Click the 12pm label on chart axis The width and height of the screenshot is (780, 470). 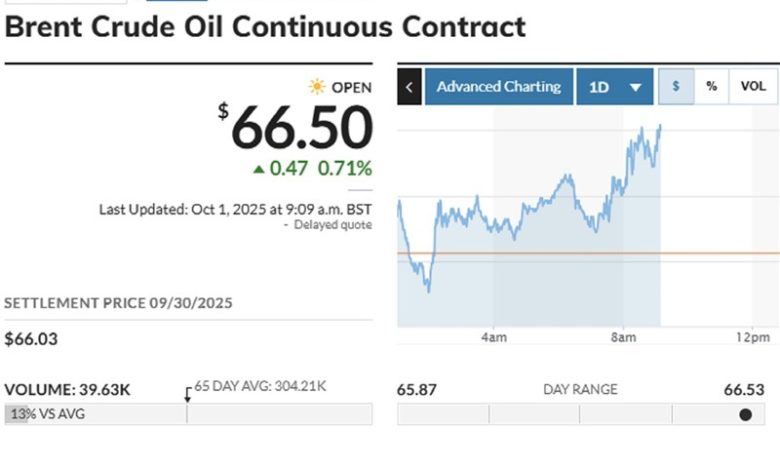click(x=752, y=339)
